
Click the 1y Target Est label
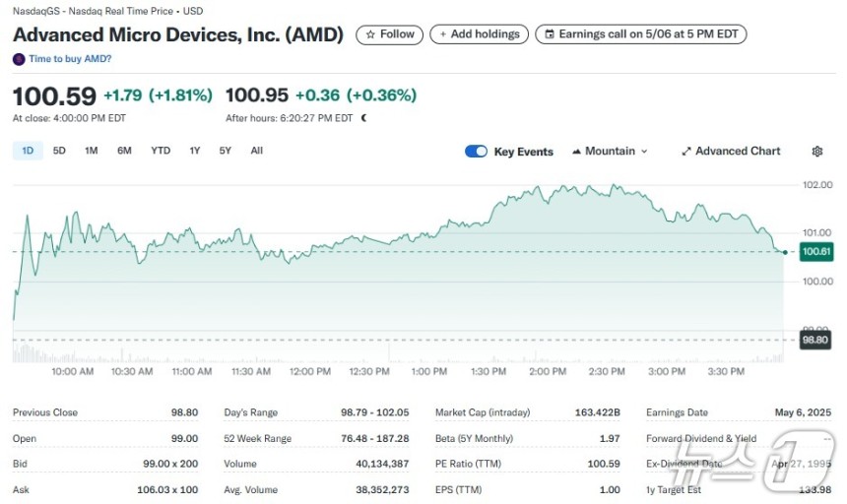674,490
